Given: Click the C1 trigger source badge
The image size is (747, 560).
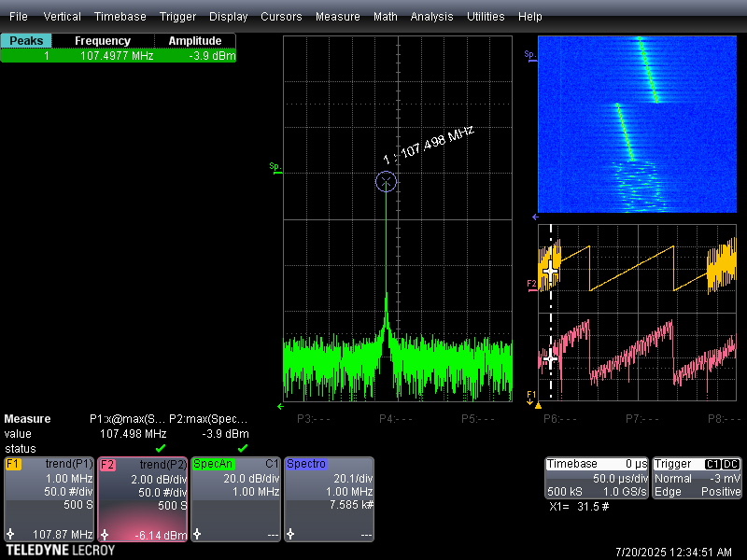Looking at the screenshot, I should pos(712,464).
